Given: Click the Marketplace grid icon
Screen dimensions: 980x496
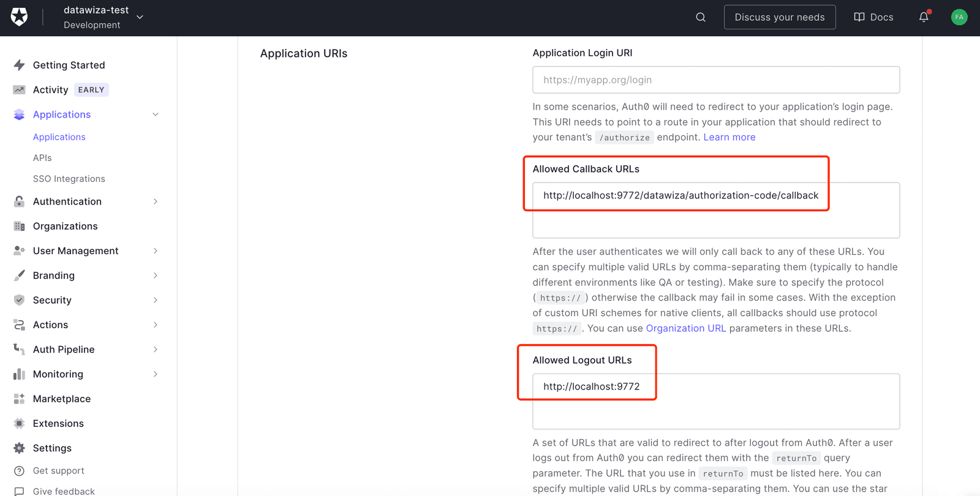Looking at the screenshot, I should [x=20, y=399].
